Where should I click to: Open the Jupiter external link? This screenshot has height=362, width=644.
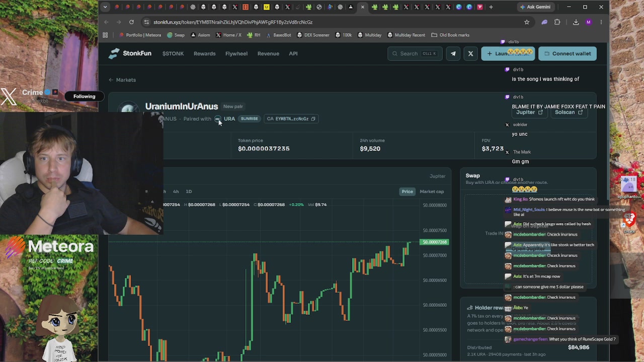[529, 112]
